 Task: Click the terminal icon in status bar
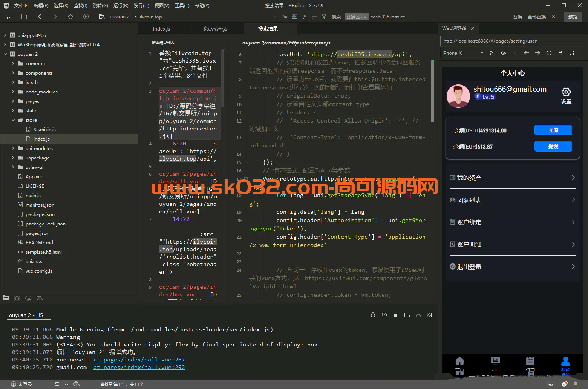click(66, 384)
